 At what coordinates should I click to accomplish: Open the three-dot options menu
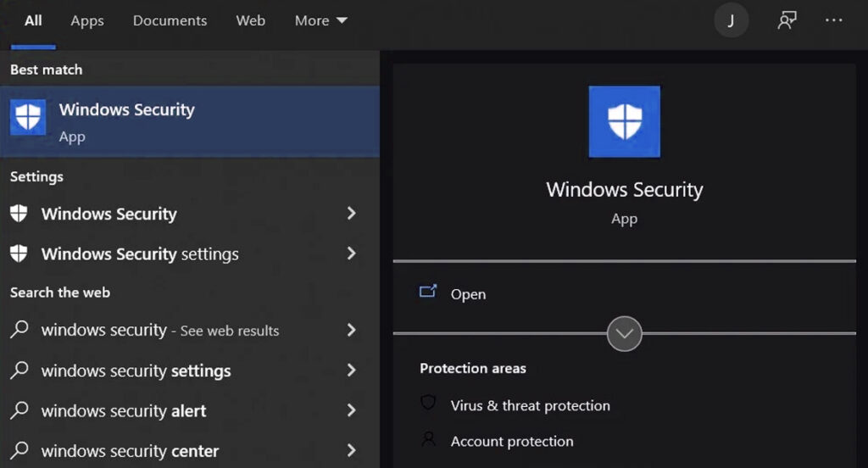click(x=833, y=20)
